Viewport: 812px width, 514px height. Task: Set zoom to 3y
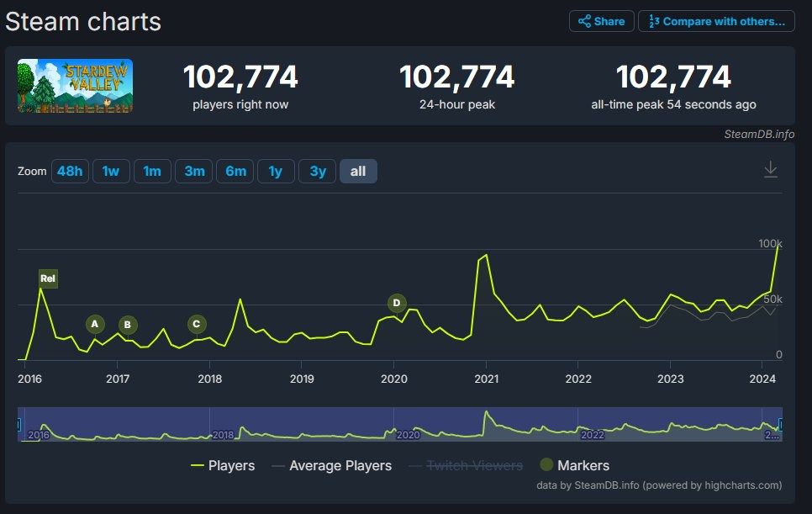(318, 171)
